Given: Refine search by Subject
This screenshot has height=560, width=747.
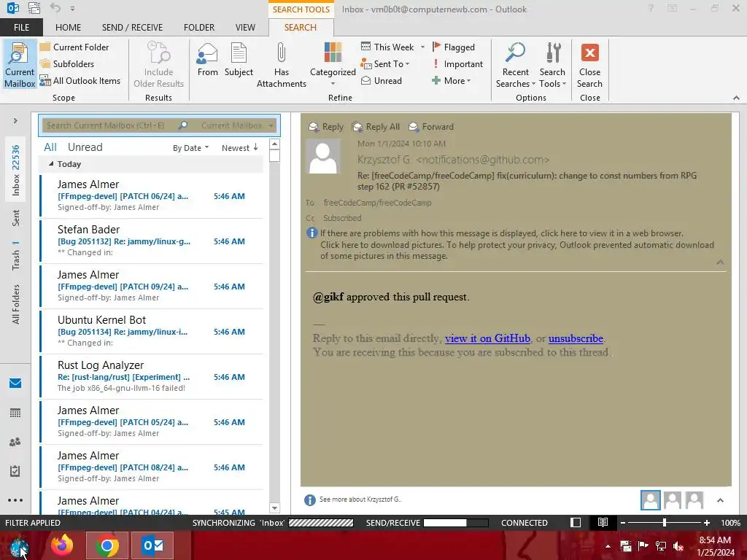Looking at the screenshot, I should 239,60.
